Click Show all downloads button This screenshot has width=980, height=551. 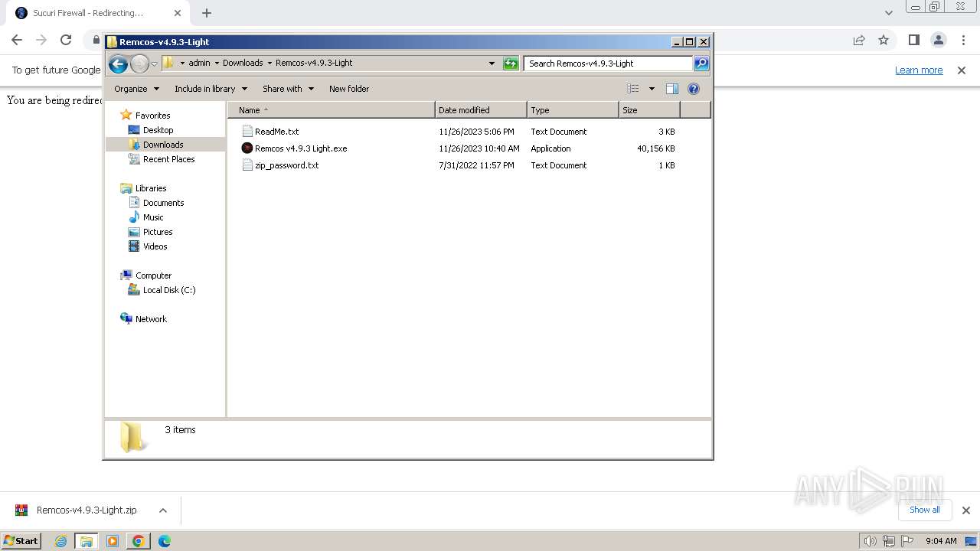[924, 510]
